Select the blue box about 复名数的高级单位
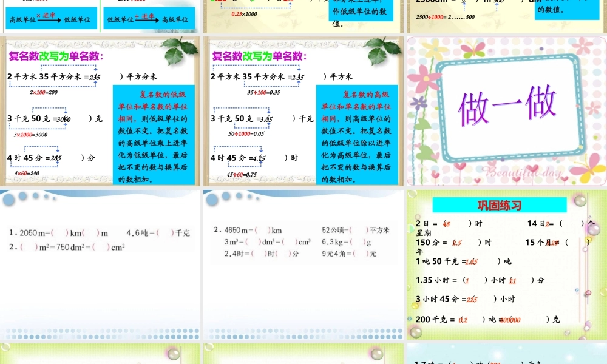 click(357, 136)
